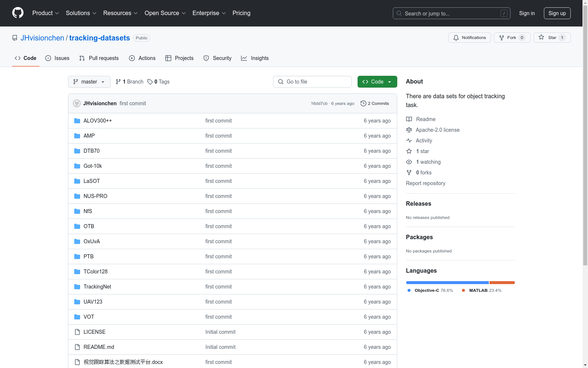The image size is (588, 368).
Task: Open the green Code dropdown button
Action: coord(377,82)
